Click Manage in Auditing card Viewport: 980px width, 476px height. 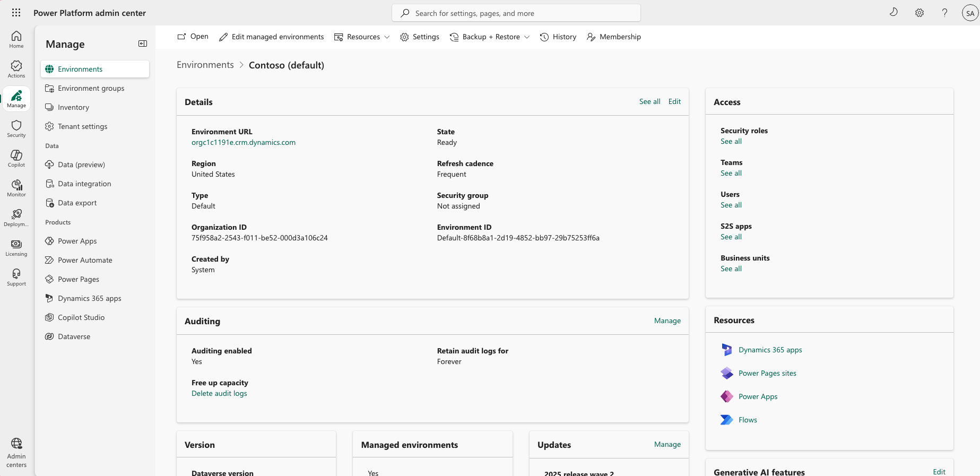coord(667,321)
